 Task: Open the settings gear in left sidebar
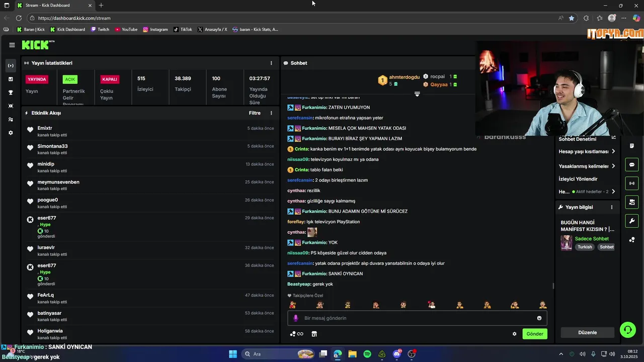point(11,133)
